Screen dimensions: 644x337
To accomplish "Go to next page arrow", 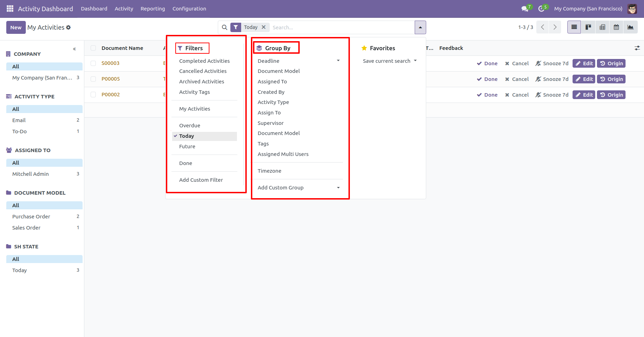I will pos(555,27).
